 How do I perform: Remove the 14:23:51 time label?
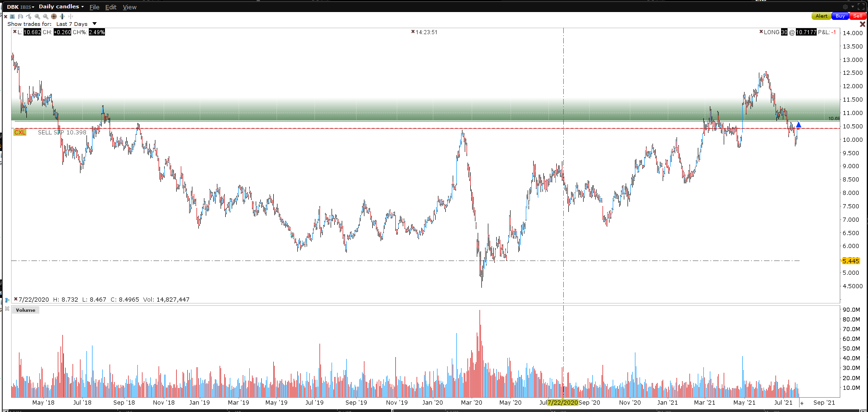click(413, 32)
